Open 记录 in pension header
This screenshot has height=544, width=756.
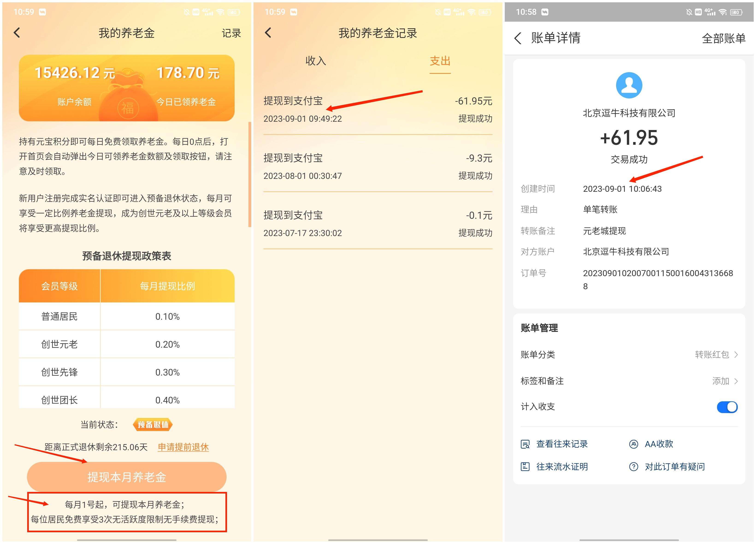231,33
